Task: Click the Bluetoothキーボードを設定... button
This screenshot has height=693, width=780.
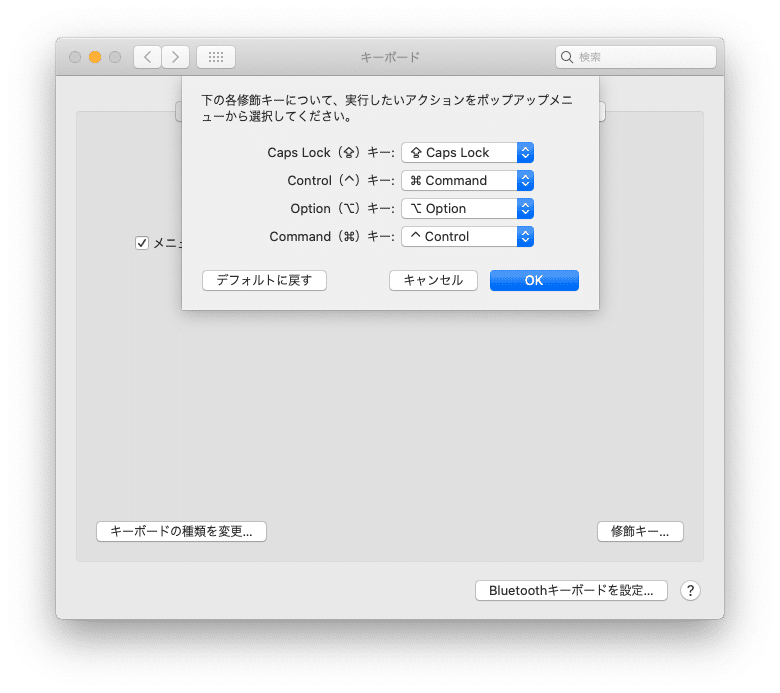Action: (x=571, y=591)
